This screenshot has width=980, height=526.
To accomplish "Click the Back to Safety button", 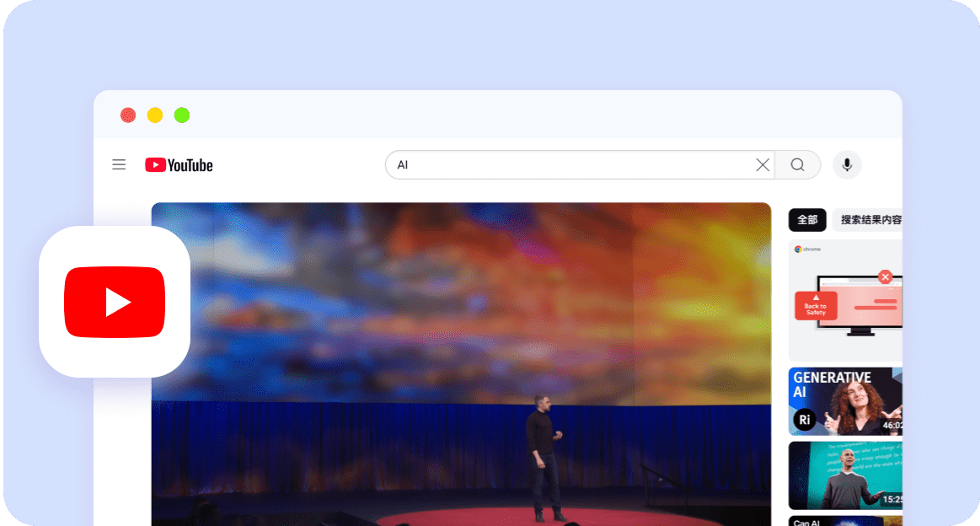I will pos(816,306).
